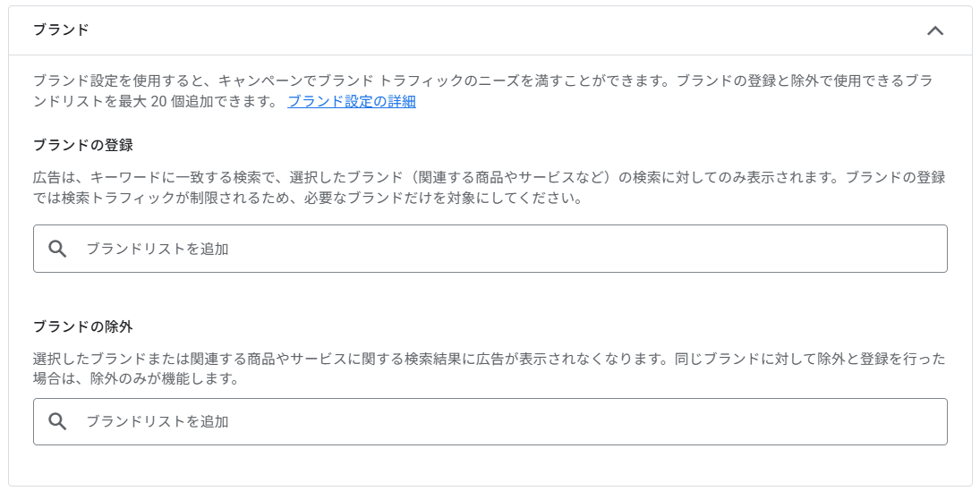
Task: Click the ブランドの登録 heading
Action: pos(83,145)
